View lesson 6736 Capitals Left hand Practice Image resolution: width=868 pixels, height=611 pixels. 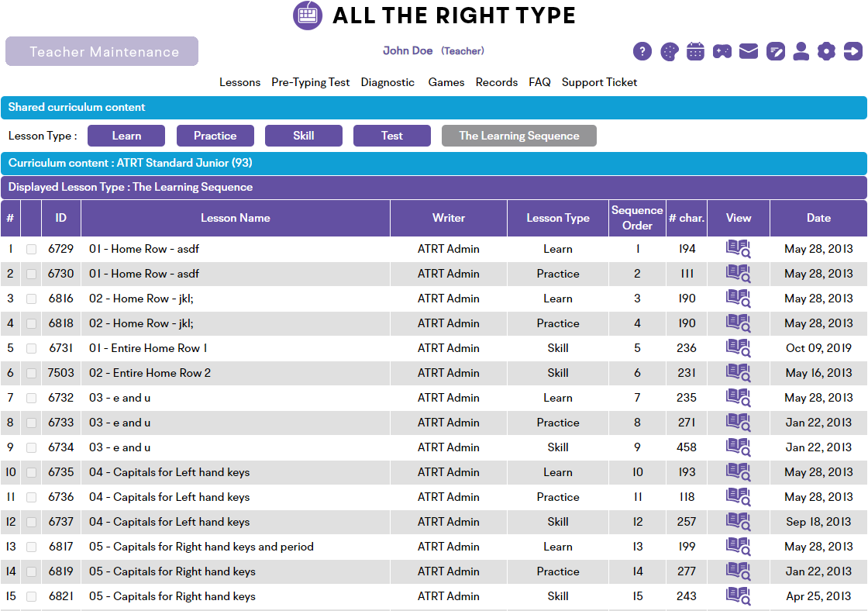[739, 498]
